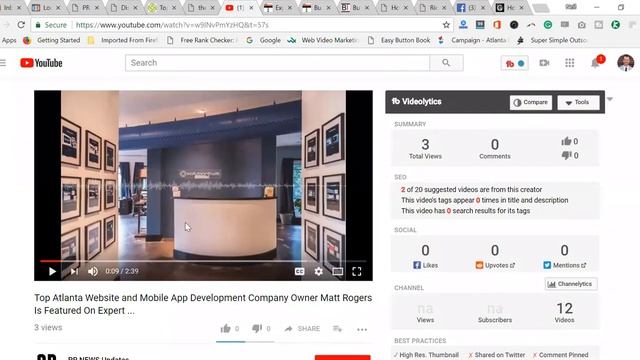This screenshot has width=640, height=360.
Task: Bookmark this page with the star
Action: pos(446,25)
